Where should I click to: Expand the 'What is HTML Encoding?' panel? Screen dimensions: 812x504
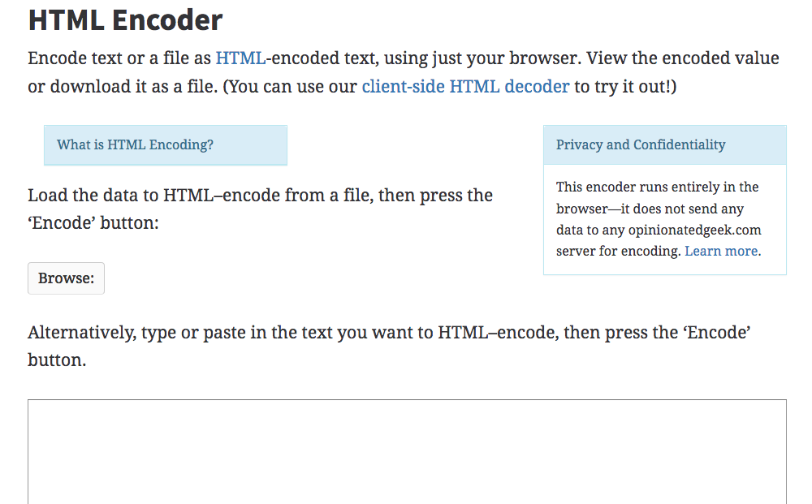(136, 145)
